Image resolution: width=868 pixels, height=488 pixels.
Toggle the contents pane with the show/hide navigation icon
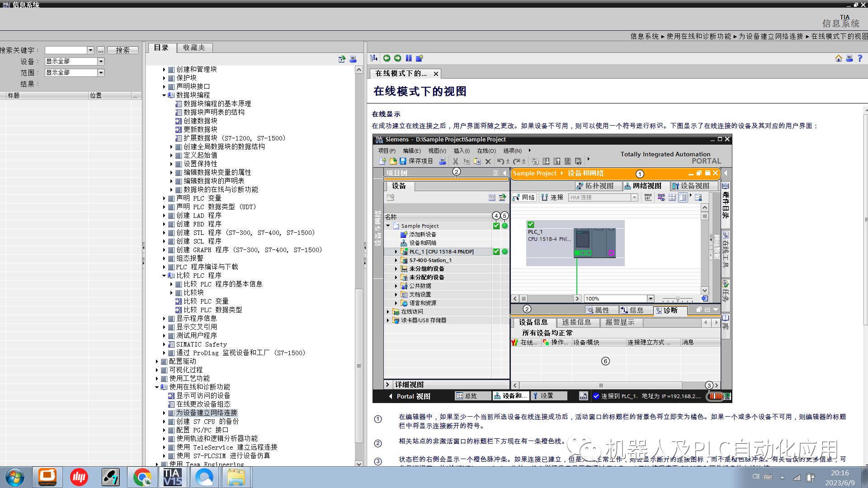pyautogui.click(x=374, y=58)
